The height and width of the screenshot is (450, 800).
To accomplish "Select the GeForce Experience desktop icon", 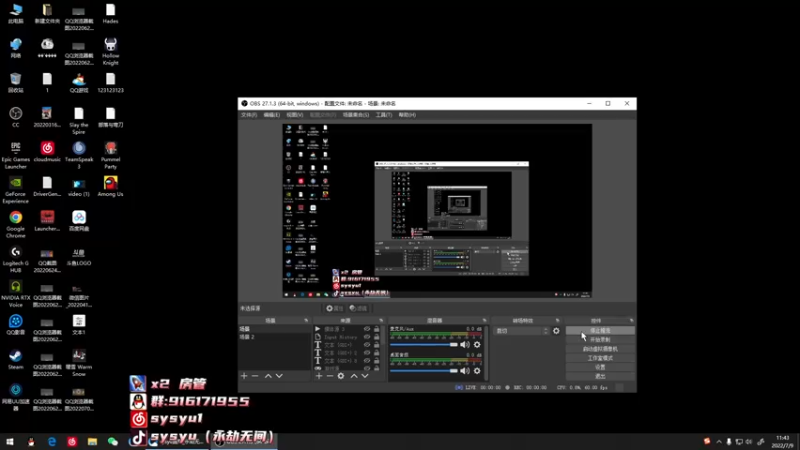I will pos(16,190).
